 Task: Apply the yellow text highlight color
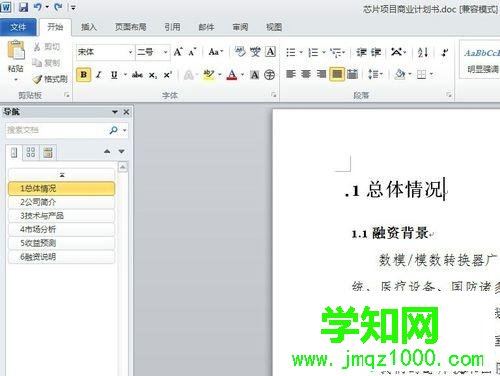(209, 75)
